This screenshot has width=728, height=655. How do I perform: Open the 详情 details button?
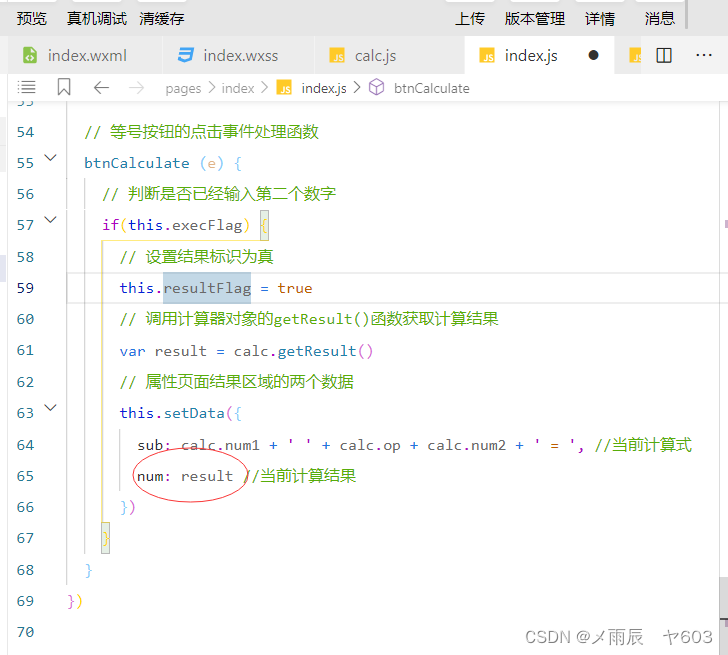(600, 19)
